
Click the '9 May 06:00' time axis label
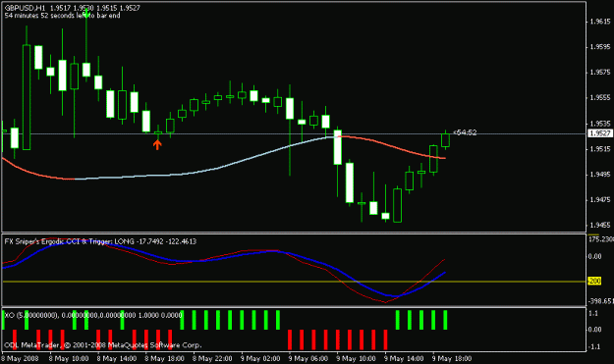point(308,358)
